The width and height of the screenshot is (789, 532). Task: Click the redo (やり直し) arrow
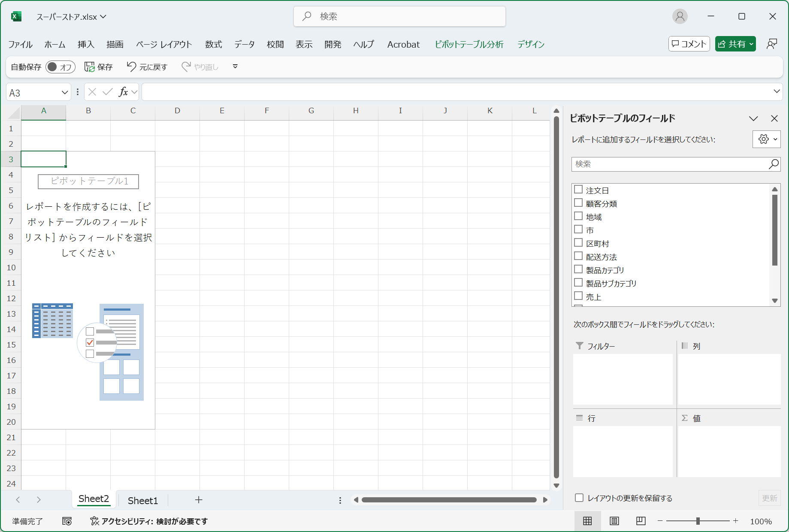coord(186,66)
